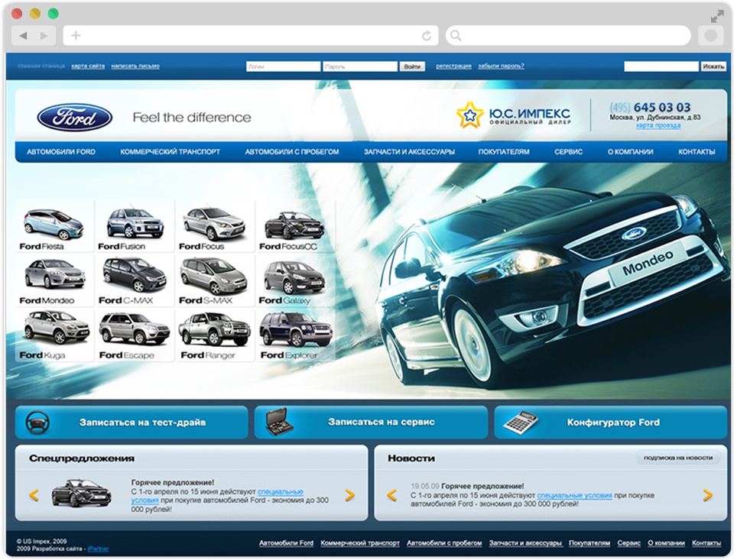734x560 pixels.
Task: Open the Конфигуратор Ford button
Action: coord(610,422)
